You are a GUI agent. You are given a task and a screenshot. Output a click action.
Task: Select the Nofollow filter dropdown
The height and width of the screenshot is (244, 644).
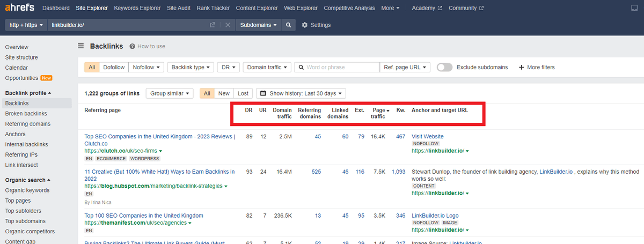(146, 68)
